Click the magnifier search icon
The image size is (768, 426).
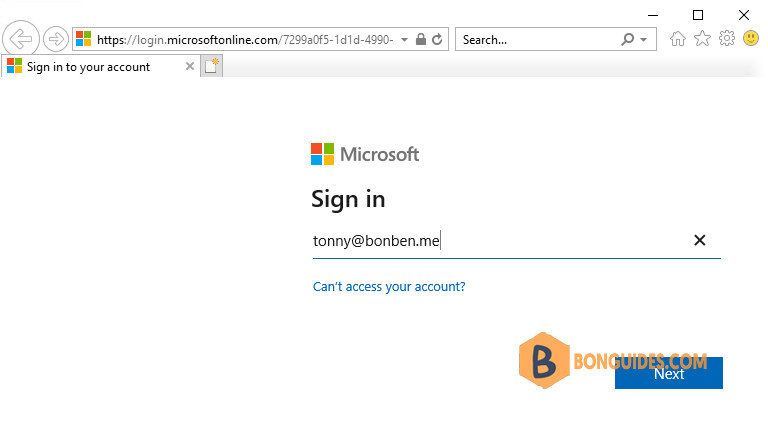[x=627, y=39]
